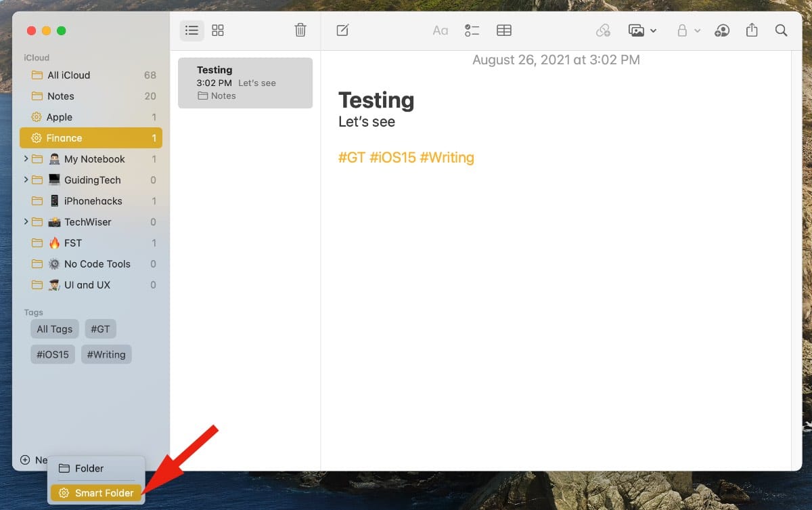
Task: Delete the note with trash icon
Action: point(300,30)
